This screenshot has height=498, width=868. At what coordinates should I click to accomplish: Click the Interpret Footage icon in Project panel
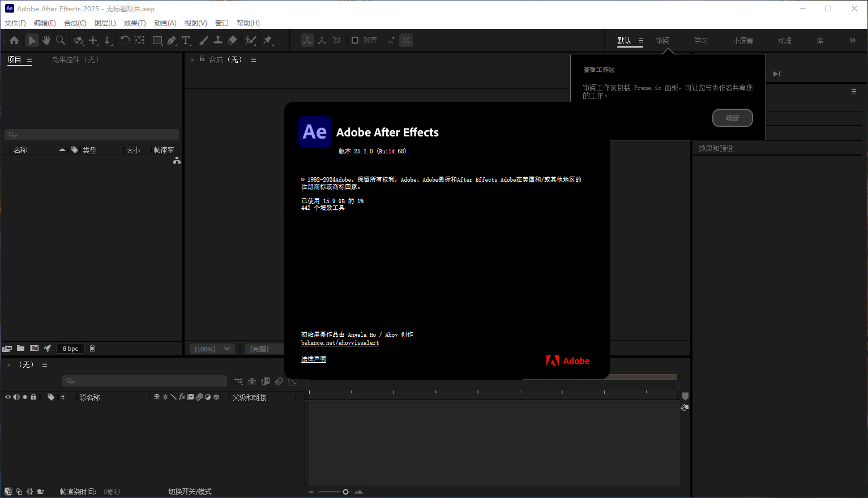[x=7, y=349]
